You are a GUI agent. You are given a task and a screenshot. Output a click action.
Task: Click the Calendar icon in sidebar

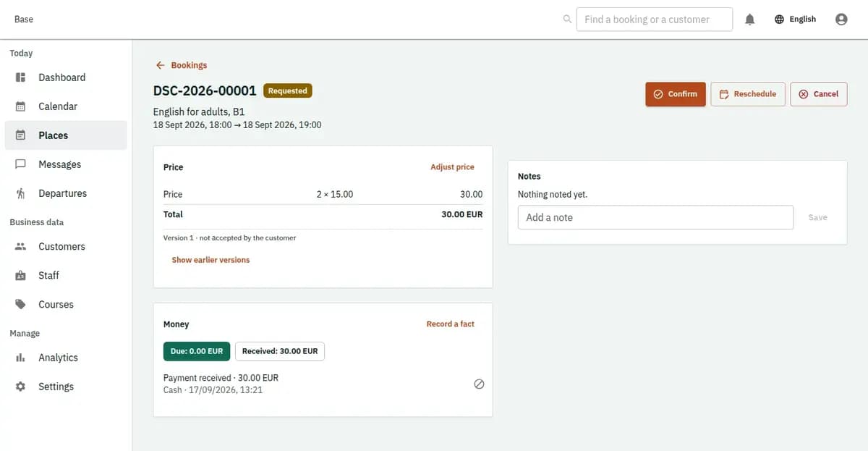point(21,106)
